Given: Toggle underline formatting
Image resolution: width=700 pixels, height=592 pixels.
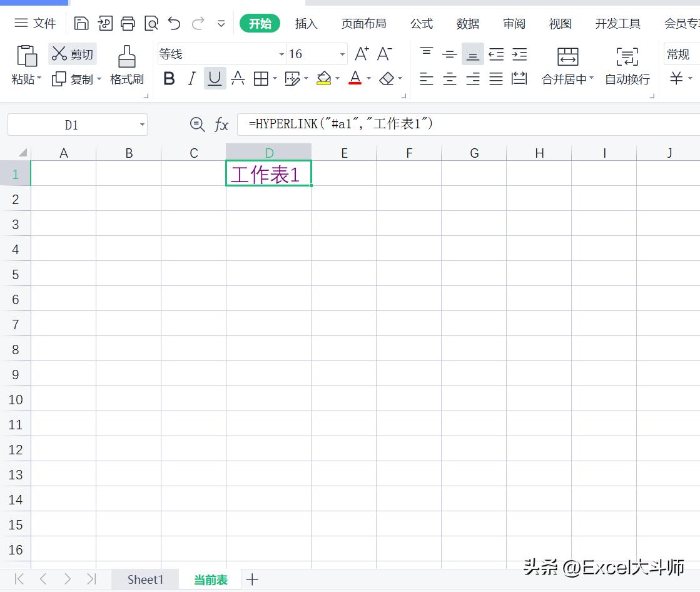Looking at the screenshot, I should coord(215,78).
